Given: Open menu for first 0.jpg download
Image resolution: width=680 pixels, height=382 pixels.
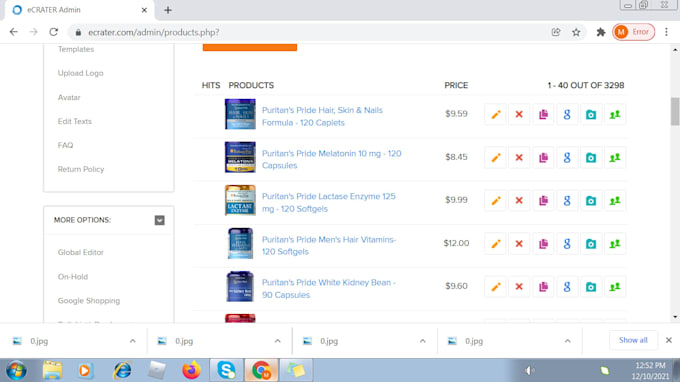Looking at the screenshot, I should pyautogui.click(x=132, y=341).
